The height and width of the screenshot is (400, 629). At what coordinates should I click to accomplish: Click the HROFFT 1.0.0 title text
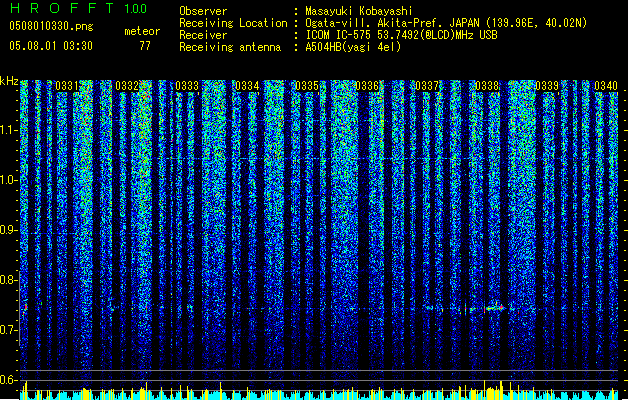point(78,8)
